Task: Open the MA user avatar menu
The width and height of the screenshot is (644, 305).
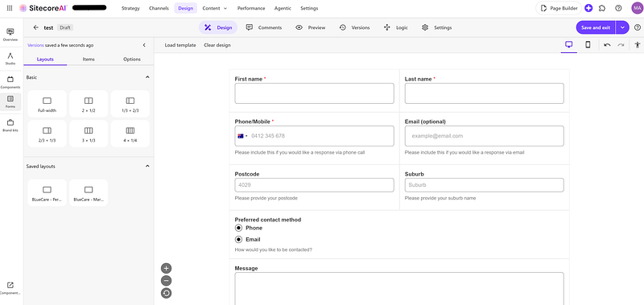Action: [x=637, y=8]
